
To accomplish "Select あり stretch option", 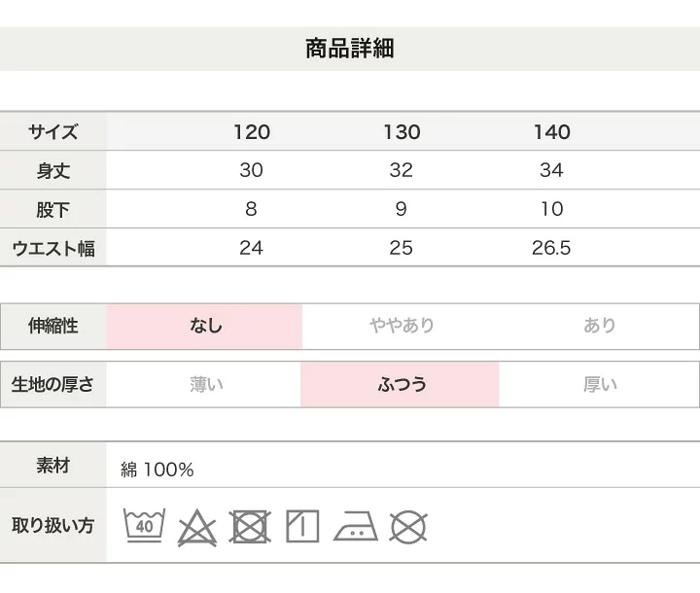I will click(599, 327).
